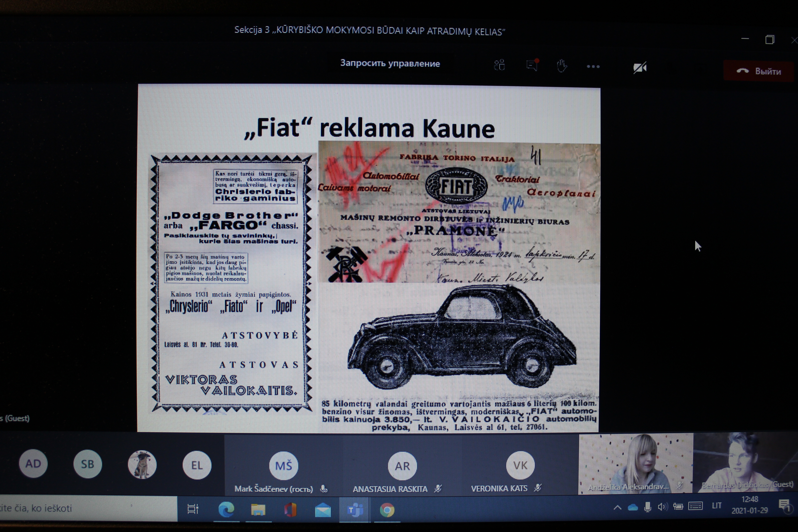Open File Explorer from taskbar
This screenshot has height=532, width=798.
(258, 510)
